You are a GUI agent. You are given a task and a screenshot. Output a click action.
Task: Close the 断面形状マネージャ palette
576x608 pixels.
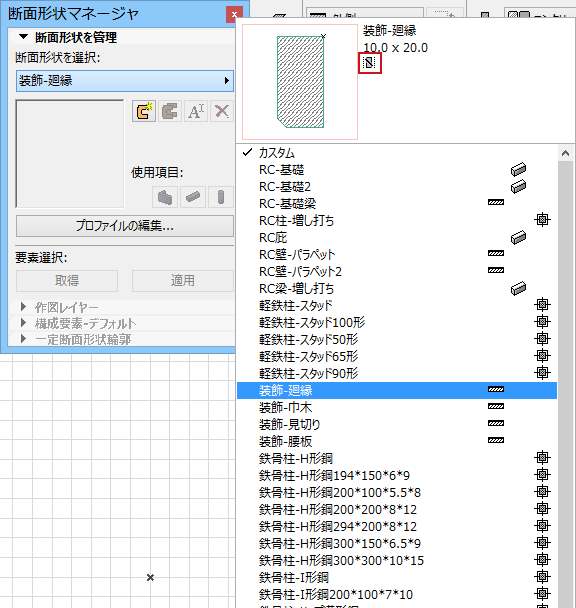point(234,15)
